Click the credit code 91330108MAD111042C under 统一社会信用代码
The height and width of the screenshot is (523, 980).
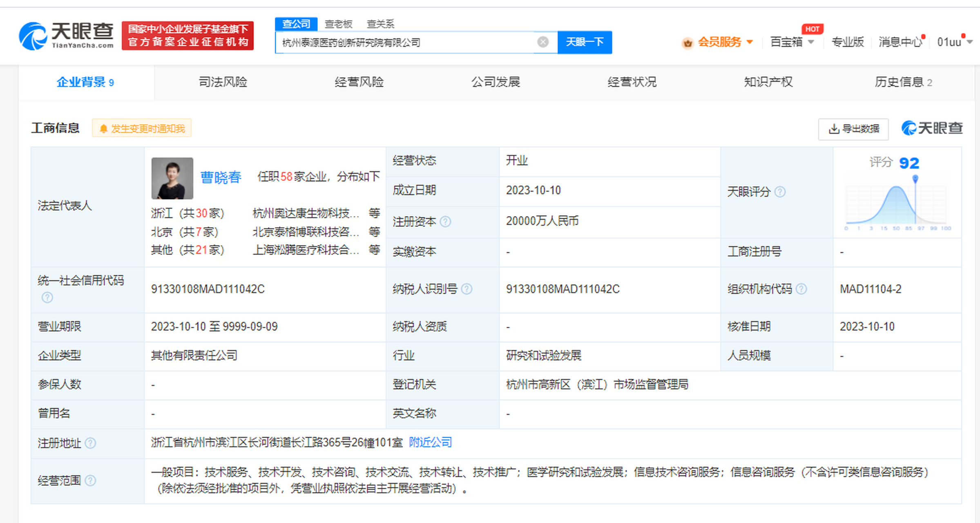(208, 289)
